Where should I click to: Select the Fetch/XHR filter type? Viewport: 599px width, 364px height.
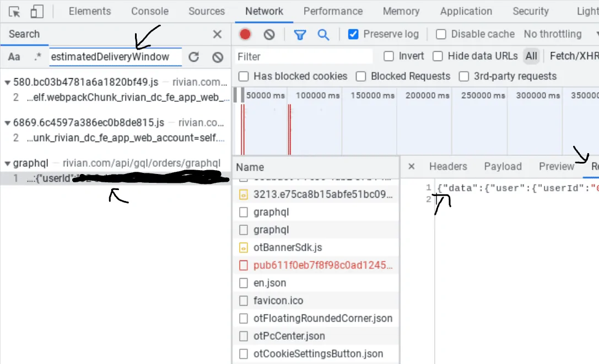[574, 56]
